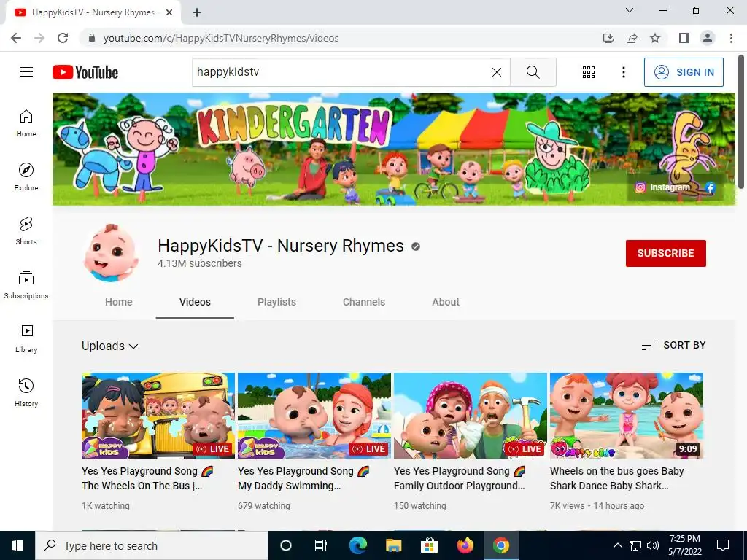Toggle the browser side panel icon

click(684, 38)
